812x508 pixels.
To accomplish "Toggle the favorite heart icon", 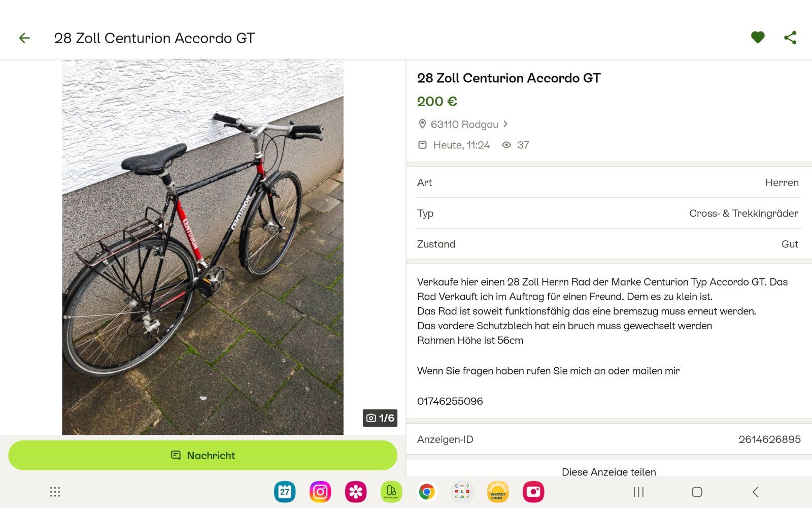I will coord(757,38).
